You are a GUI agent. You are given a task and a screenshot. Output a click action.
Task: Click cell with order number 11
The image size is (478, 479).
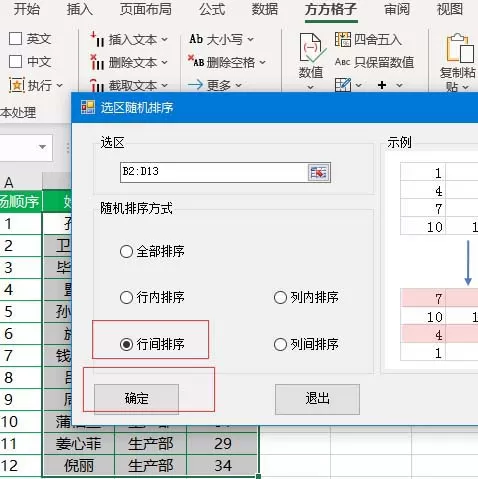click(21, 443)
